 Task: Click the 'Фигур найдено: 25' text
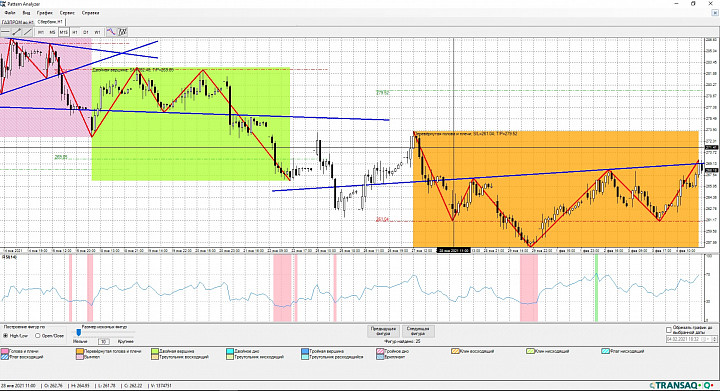coord(402,341)
